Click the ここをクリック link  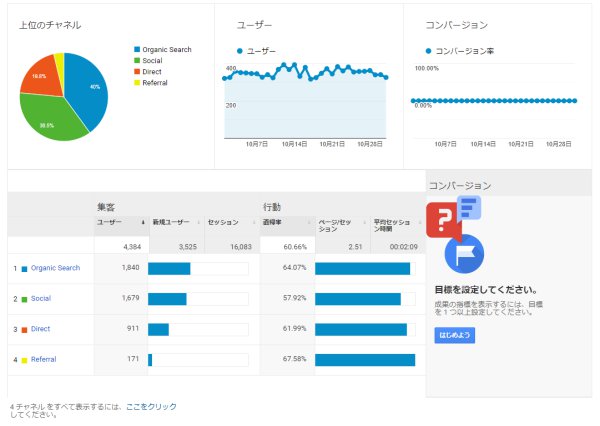point(152,406)
